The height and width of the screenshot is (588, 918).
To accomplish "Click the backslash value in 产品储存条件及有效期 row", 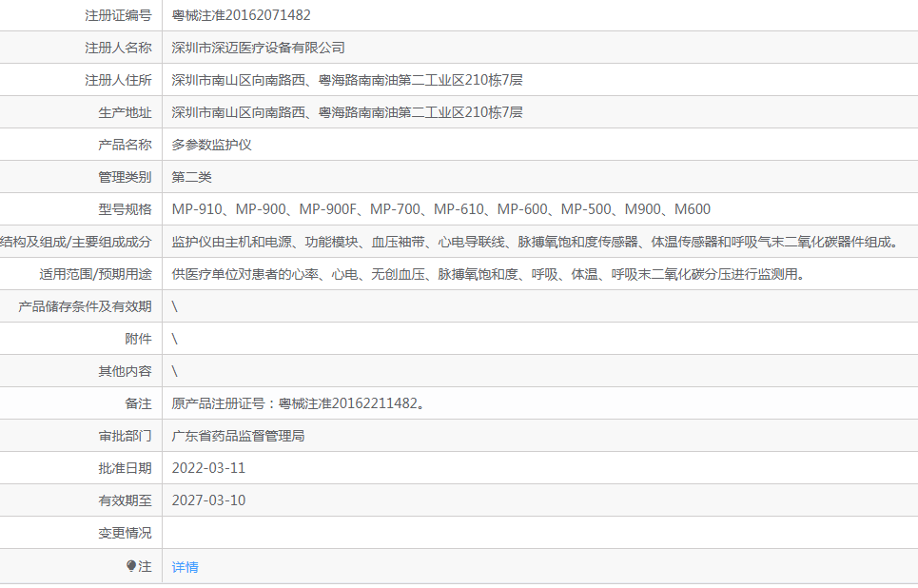I will coord(174,306).
